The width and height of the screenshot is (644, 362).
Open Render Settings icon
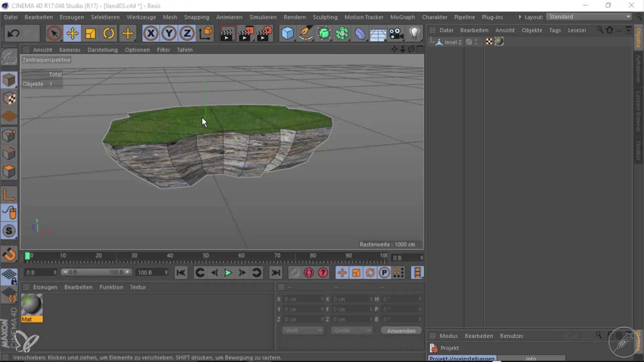pyautogui.click(x=264, y=34)
